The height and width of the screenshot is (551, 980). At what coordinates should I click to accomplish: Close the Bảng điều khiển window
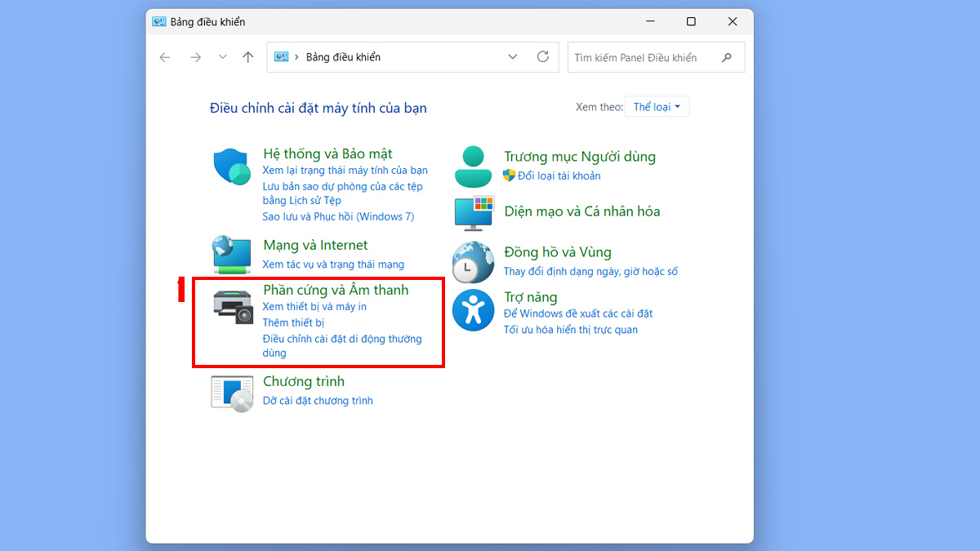click(733, 22)
